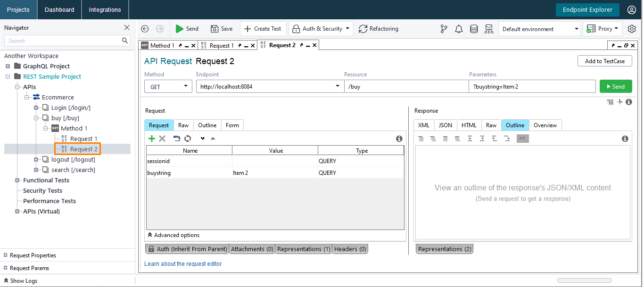Click the Learn about the request editor link
This screenshot has width=644, height=287.
coord(183,264)
